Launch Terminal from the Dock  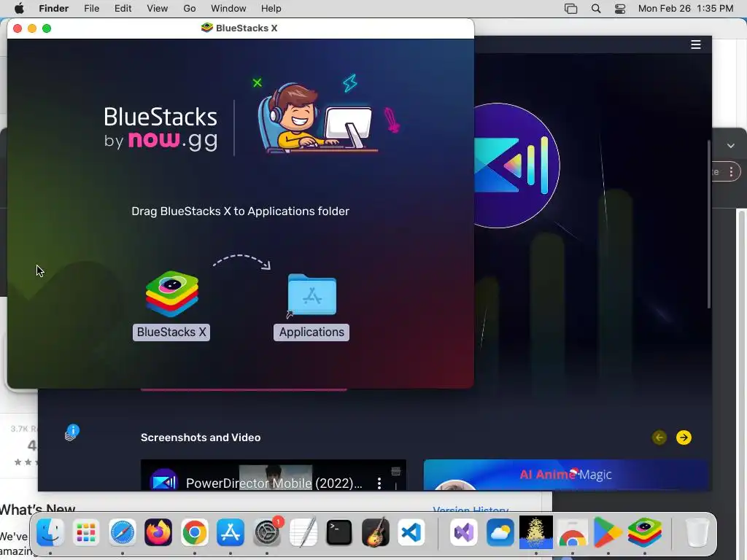(x=339, y=532)
